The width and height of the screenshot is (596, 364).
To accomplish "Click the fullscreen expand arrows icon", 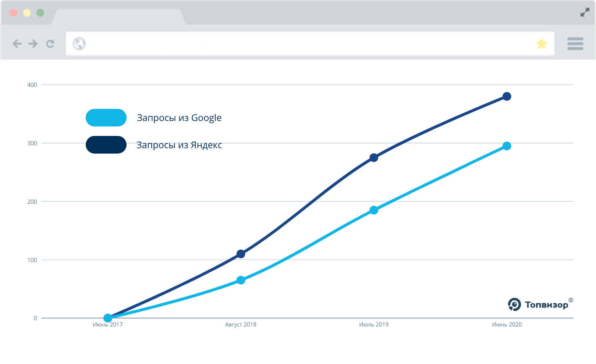I will [x=585, y=13].
